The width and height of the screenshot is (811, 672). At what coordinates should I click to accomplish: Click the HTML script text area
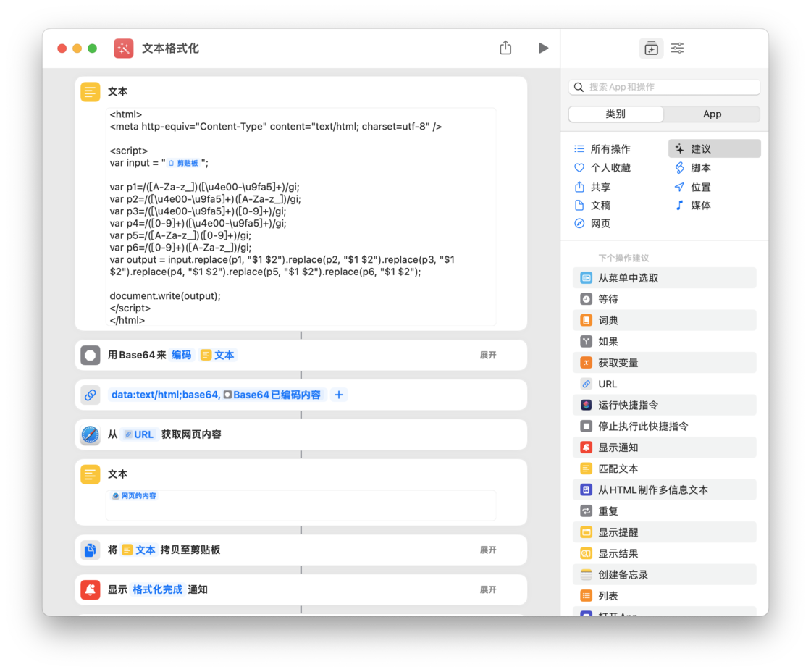pos(301,217)
